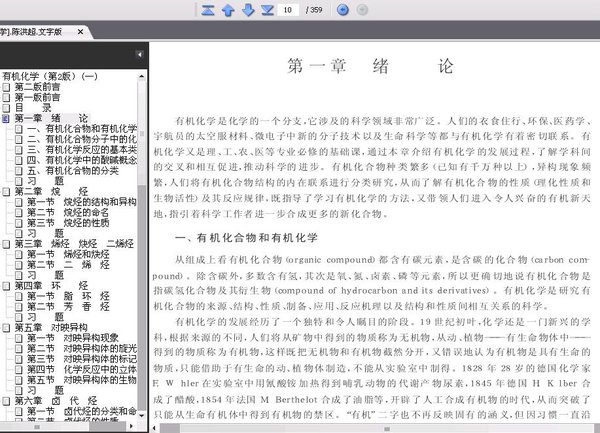Open bookmark 四、有机化学中的酸碱概念
The width and height of the screenshot is (600, 433).
coord(82,160)
